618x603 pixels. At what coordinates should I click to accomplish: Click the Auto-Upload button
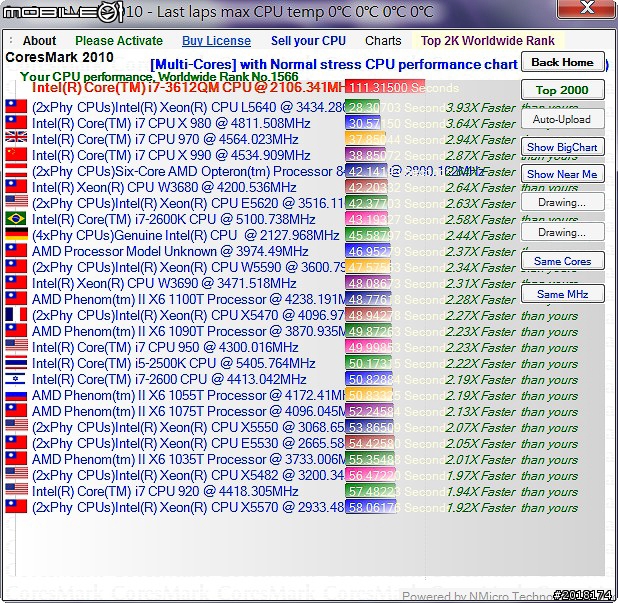point(562,119)
